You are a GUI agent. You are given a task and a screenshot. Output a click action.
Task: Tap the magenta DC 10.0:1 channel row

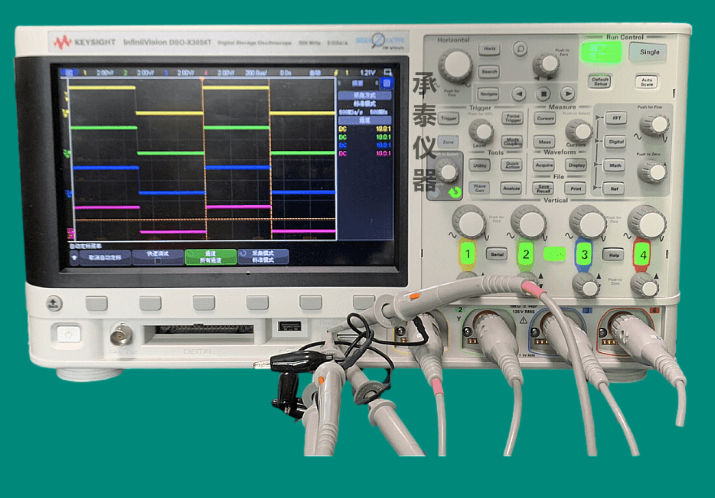[x=364, y=154]
